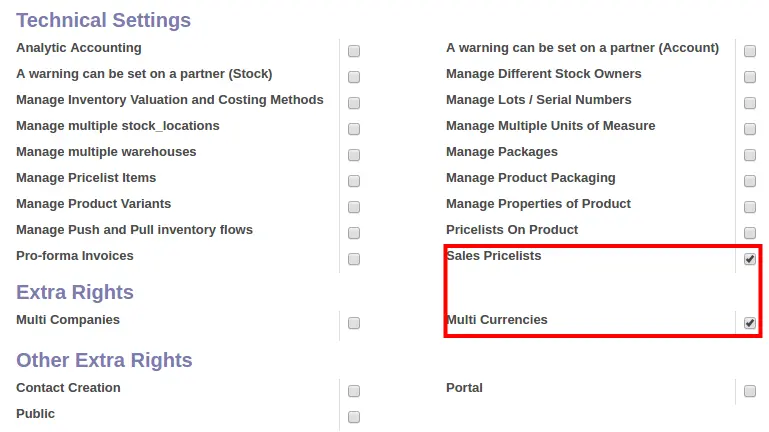Screen dimensions: 769x432
Task: Check the Contact Creation checkbox
Action: (x=354, y=391)
